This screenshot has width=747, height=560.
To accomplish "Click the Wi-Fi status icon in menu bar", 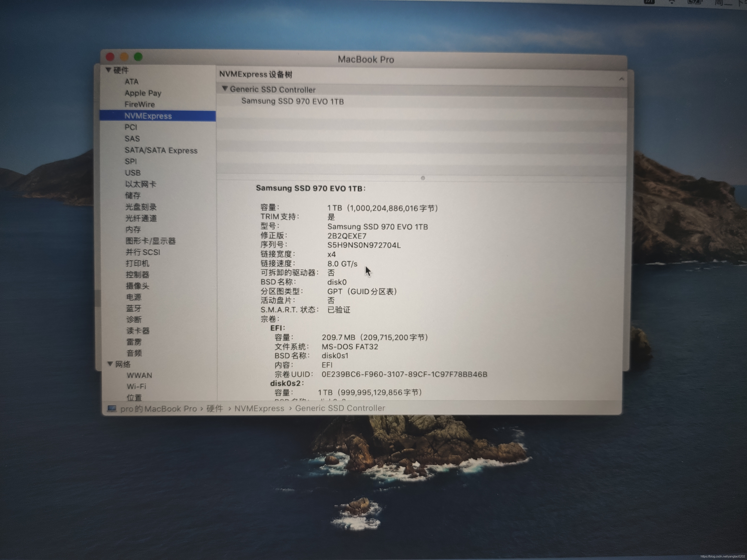I will tap(672, 2).
